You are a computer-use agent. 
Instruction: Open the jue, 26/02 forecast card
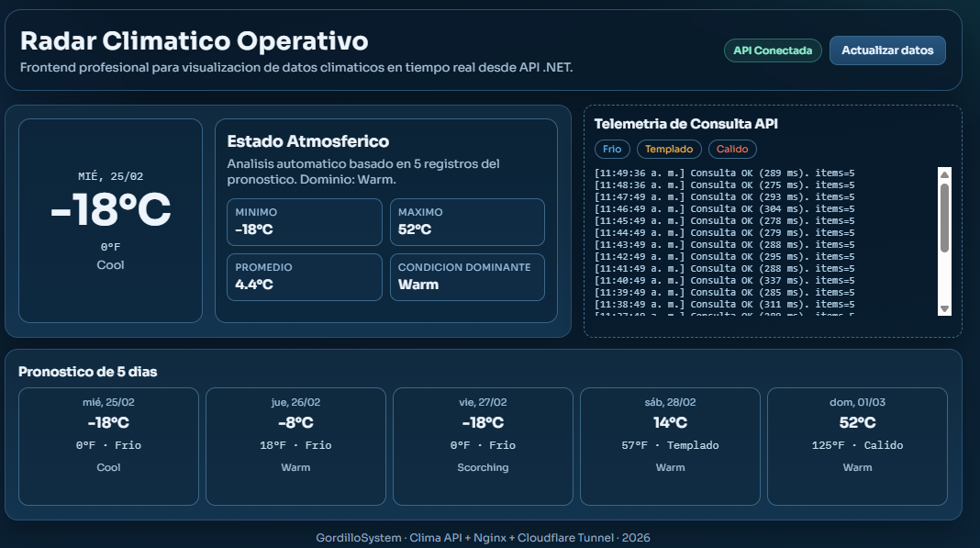[x=295, y=446]
